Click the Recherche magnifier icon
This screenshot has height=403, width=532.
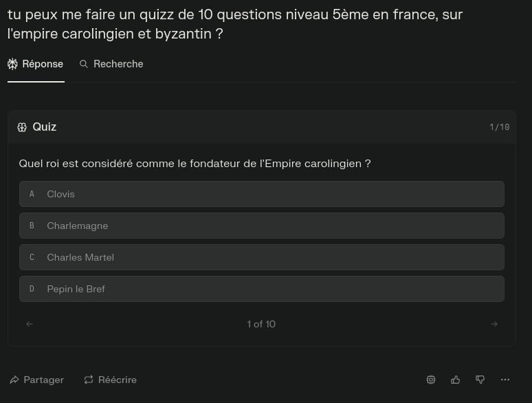coord(84,64)
